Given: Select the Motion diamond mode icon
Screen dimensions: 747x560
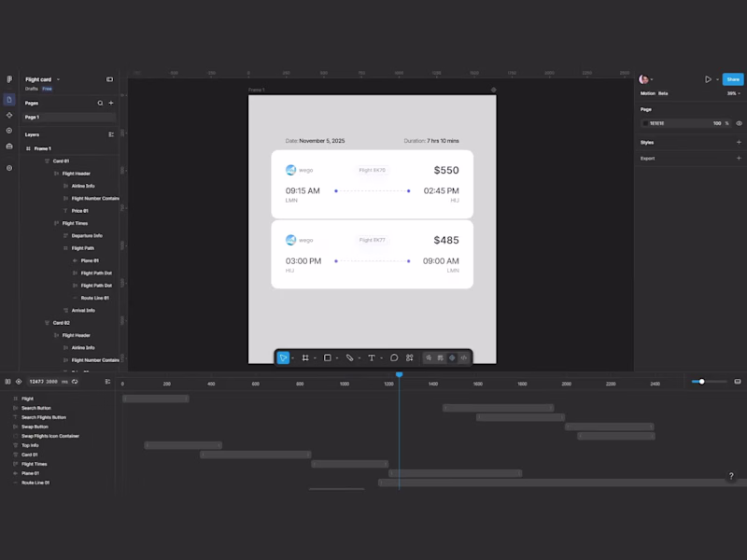Looking at the screenshot, I should tap(452, 358).
